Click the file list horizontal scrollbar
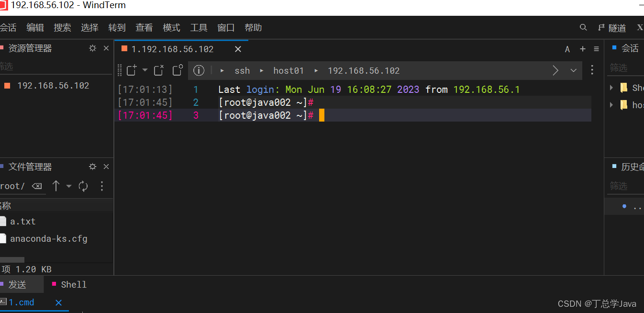Viewport: 644px width, 313px height. coord(12,259)
